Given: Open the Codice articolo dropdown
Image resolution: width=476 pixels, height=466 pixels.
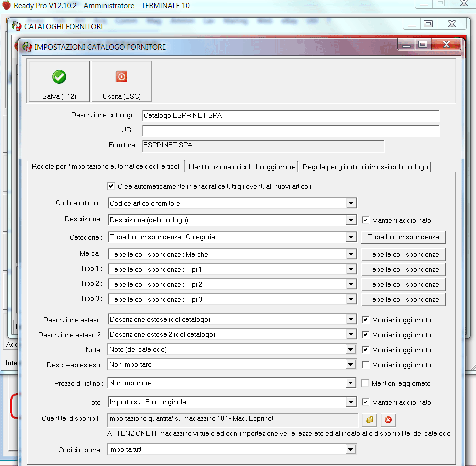Looking at the screenshot, I should (x=351, y=203).
